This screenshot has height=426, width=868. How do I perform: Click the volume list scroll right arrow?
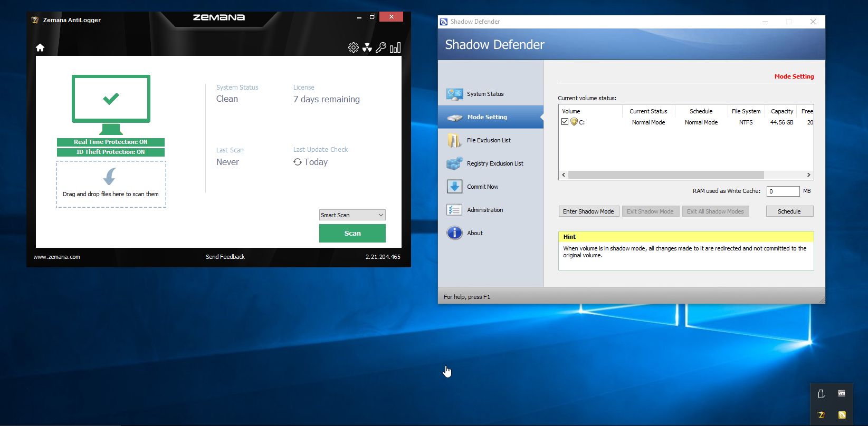point(808,175)
